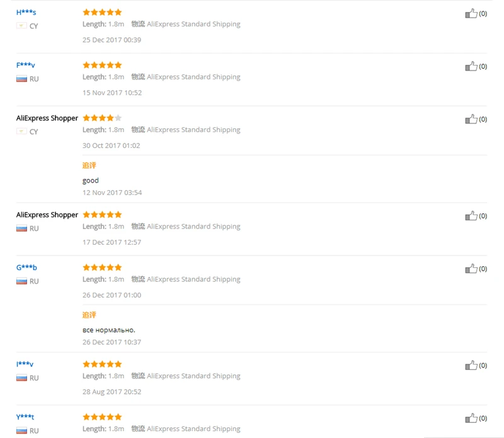The height and width of the screenshot is (438, 504).
Task: Like G***b's review
Action: point(471,269)
